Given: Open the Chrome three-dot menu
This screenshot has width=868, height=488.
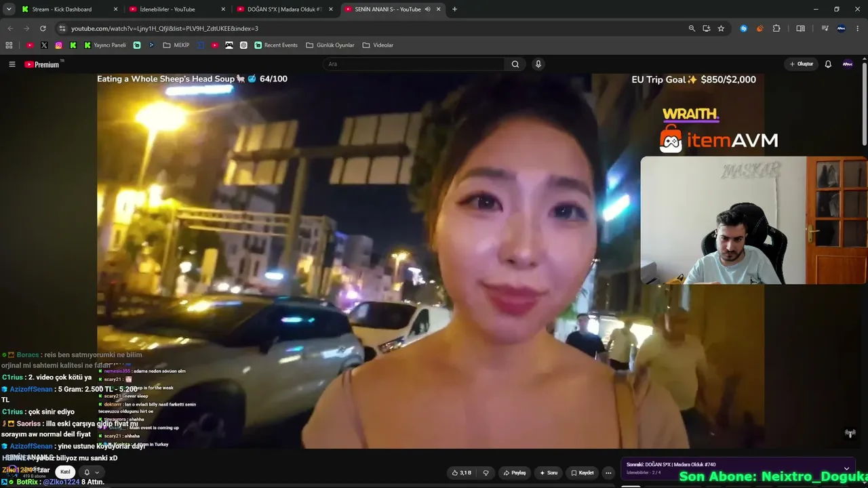Looking at the screenshot, I should pyautogui.click(x=857, y=28).
